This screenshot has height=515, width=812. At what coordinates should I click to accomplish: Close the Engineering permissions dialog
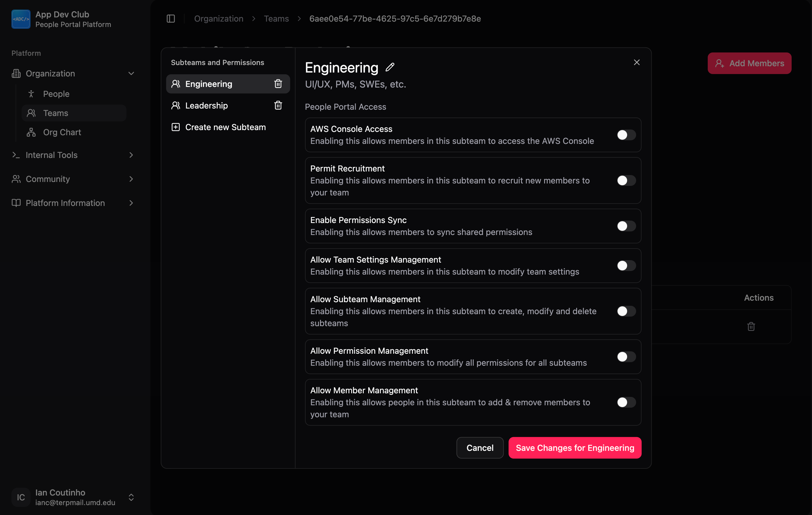coord(637,62)
